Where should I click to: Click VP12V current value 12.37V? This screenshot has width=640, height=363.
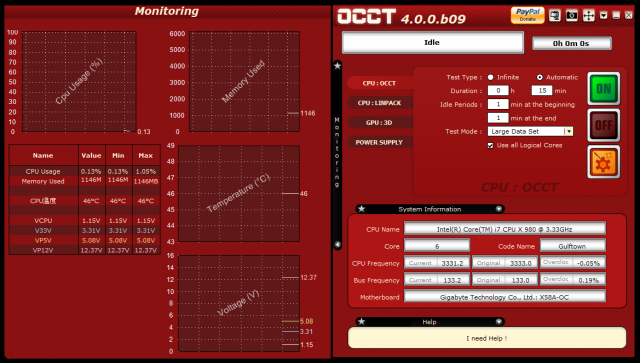point(91,250)
